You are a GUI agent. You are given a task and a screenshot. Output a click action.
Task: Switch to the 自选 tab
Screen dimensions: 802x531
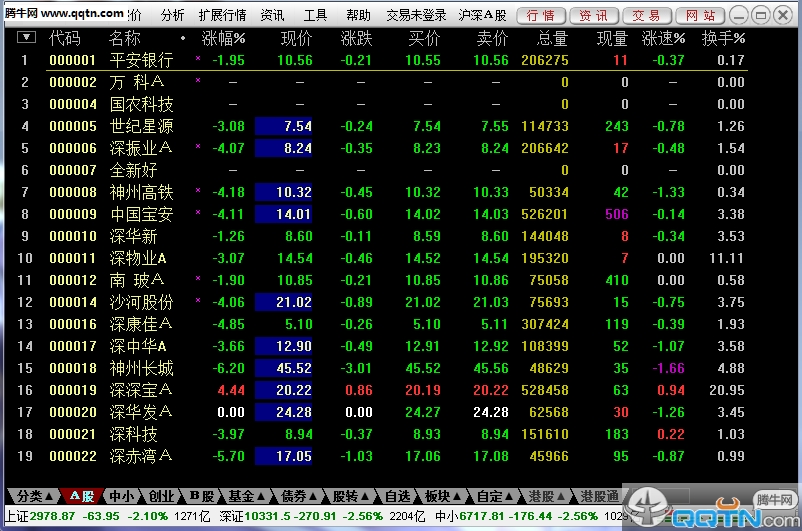[x=397, y=496]
